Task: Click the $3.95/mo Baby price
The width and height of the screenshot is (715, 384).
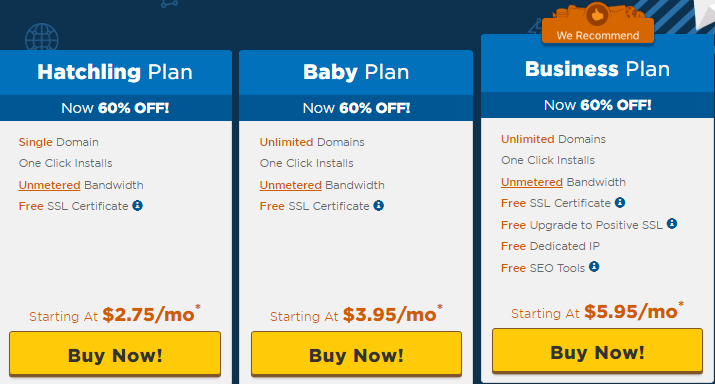Action: tap(390, 315)
